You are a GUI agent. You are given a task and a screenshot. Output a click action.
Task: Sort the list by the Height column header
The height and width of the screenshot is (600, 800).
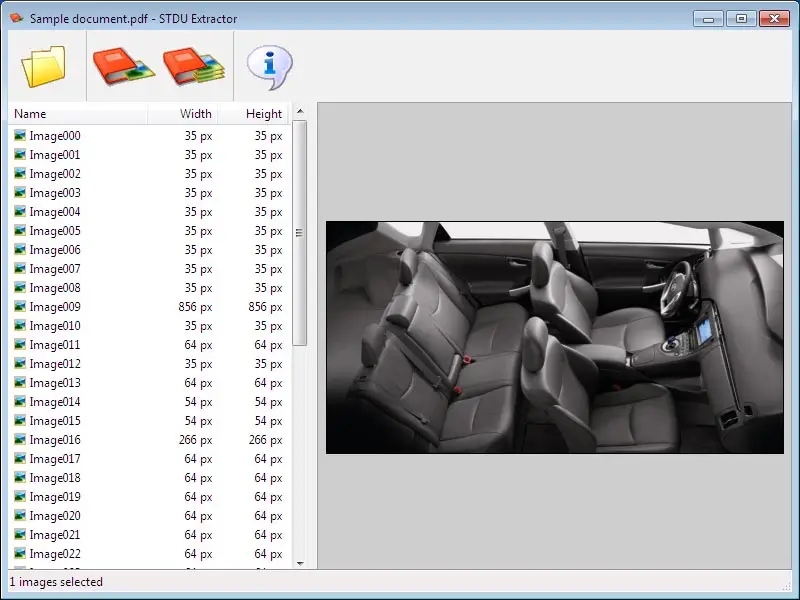coord(253,114)
